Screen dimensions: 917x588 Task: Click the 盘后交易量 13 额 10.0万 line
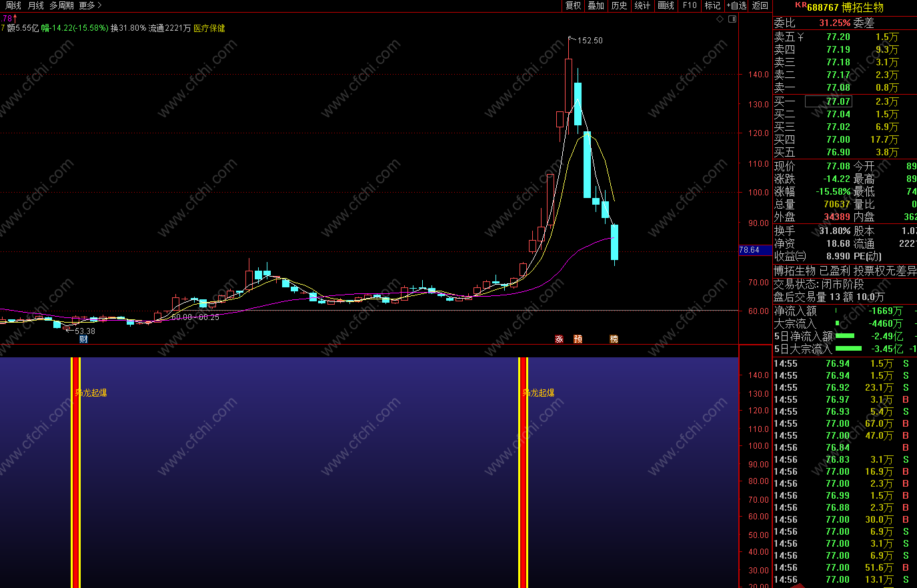829,297
